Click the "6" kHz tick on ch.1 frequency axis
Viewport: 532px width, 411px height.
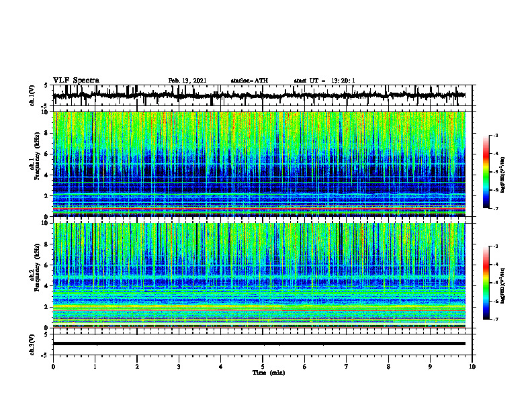[x=47, y=154]
